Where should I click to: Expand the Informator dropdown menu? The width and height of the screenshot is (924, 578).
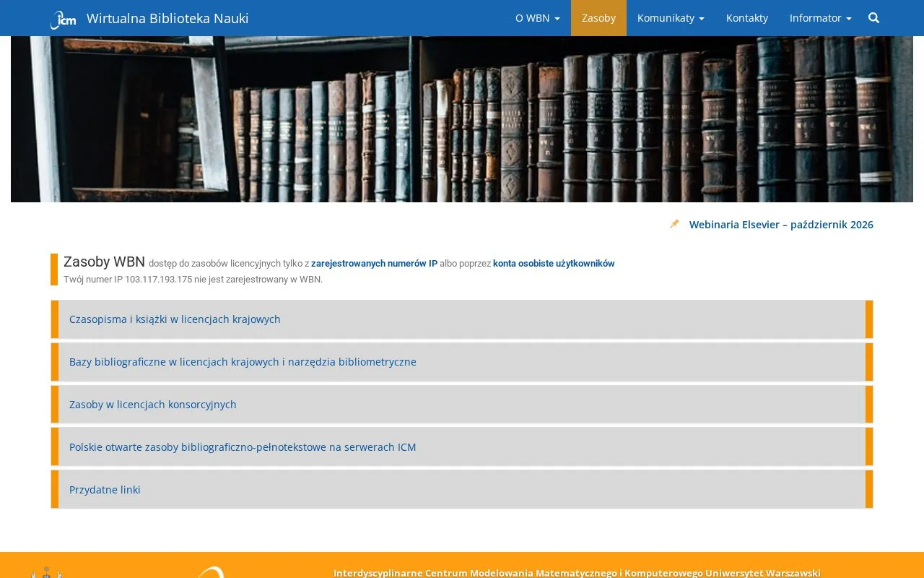point(821,18)
